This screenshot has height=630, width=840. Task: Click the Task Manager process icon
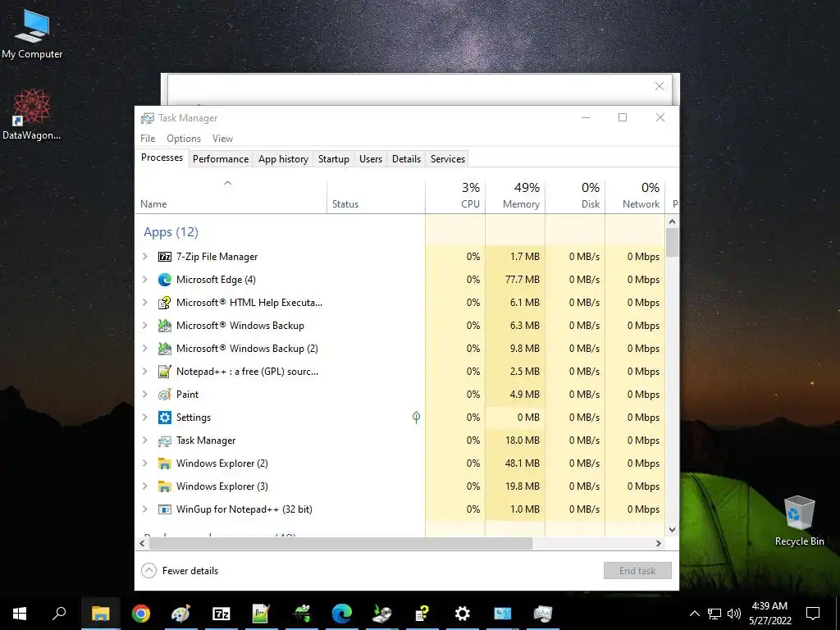click(x=164, y=441)
